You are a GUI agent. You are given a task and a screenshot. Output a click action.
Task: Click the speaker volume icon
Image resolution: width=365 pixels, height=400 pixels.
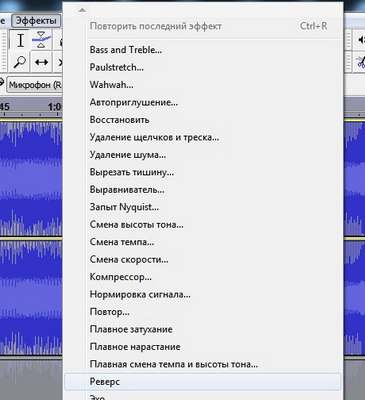coord(361,40)
